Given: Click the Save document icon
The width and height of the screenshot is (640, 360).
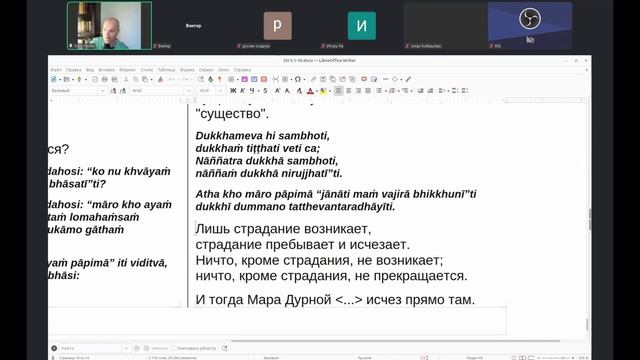Looking at the screenshot, I should 79,79.
